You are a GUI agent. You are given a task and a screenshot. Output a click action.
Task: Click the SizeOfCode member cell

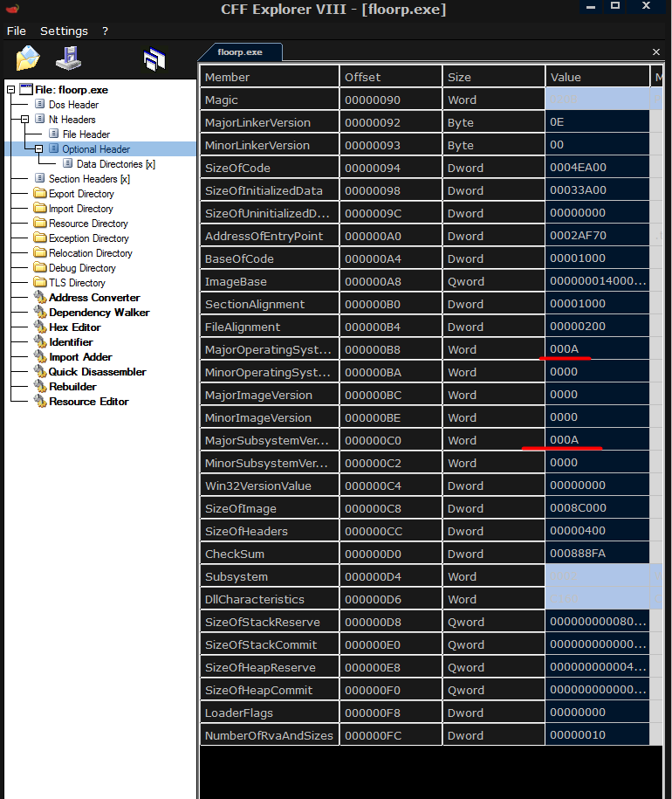[270, 168]
